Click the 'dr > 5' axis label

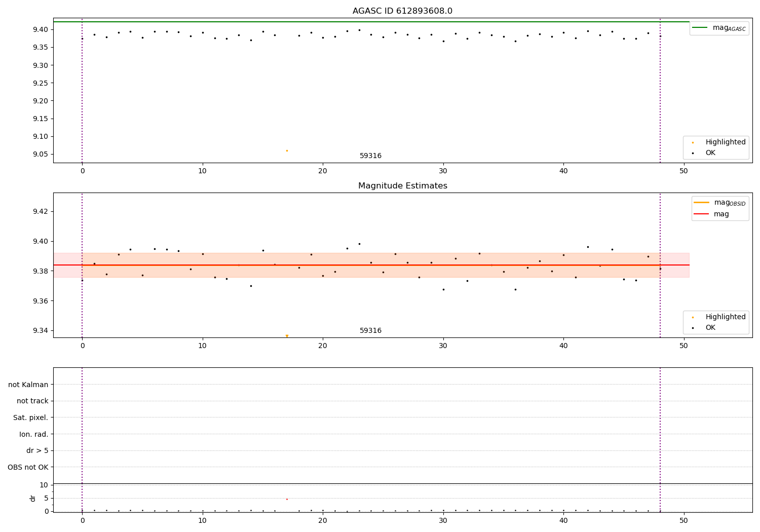click(37, 450)
